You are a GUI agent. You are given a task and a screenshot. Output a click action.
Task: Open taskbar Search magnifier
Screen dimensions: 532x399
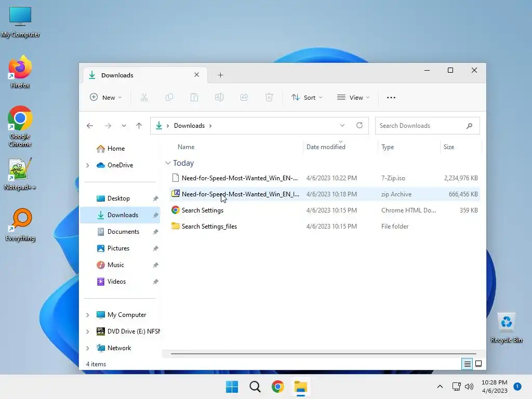pos(255,387)
